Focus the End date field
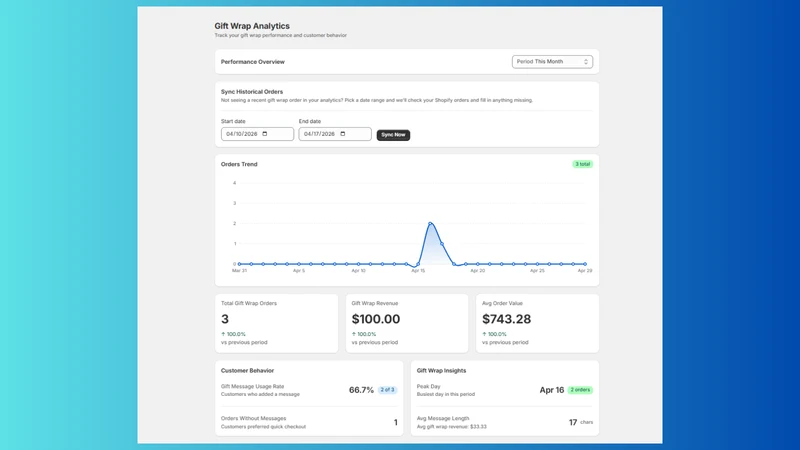The width and height of the screenshot is (800, 450). [335, 134]
